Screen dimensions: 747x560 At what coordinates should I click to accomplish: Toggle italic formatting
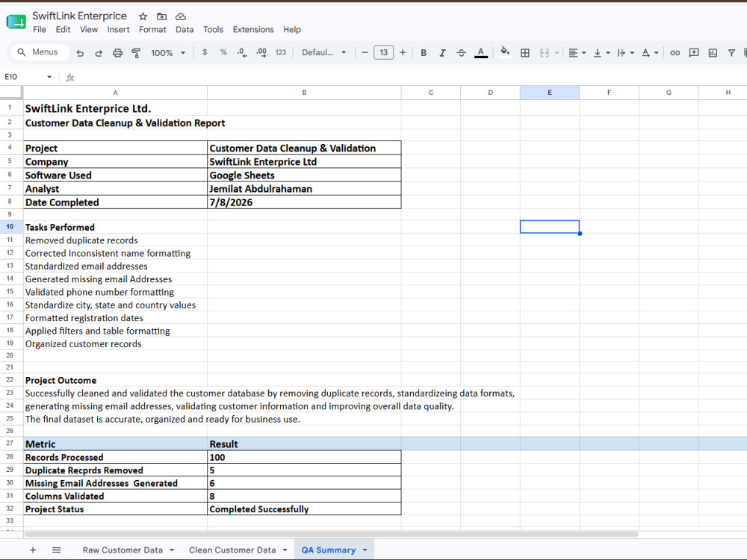pyautogui.click(x=442, y=53)
